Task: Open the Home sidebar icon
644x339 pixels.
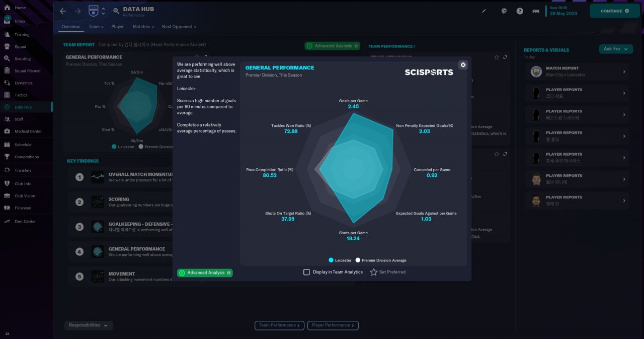Action: click(7, 8)
